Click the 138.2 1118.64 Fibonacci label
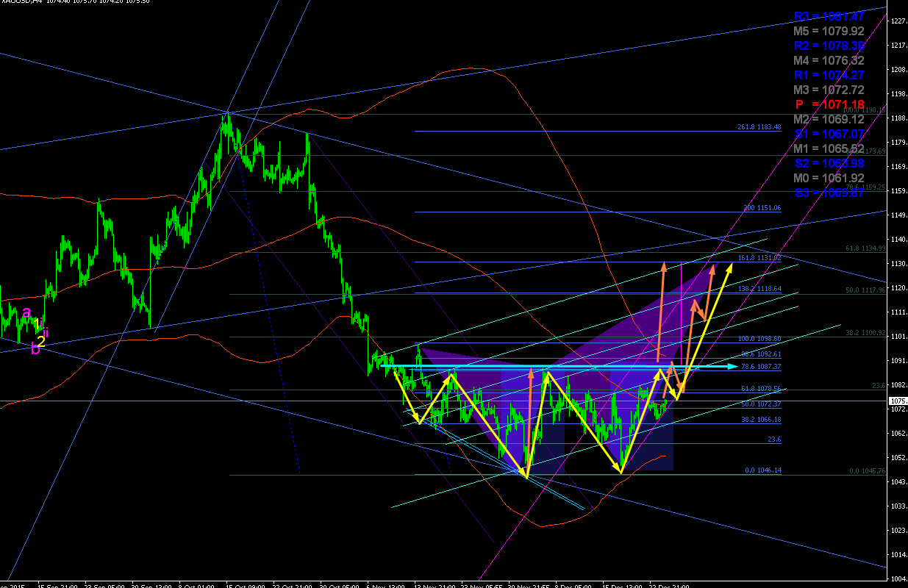This screenshot has height=588, width=908. [x=759, y=289]
